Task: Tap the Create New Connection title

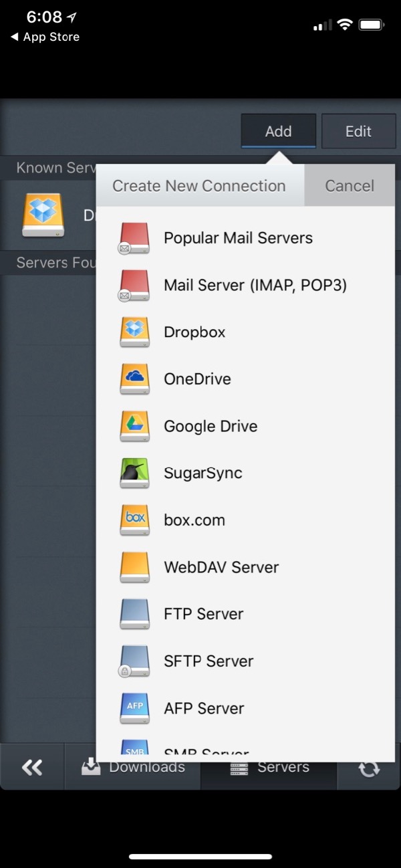Action: click(198, 186)
